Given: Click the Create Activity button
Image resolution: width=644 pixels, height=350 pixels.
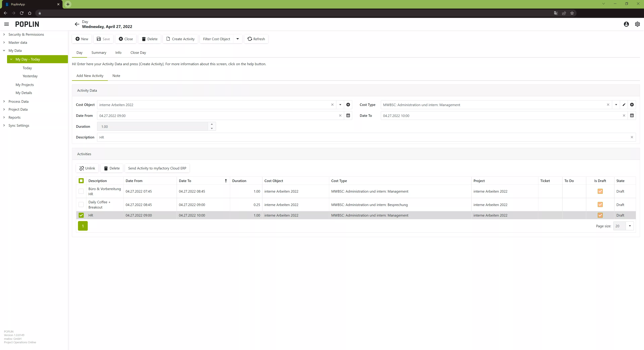Looking at the screenshot, I should [x=180, y=39].
